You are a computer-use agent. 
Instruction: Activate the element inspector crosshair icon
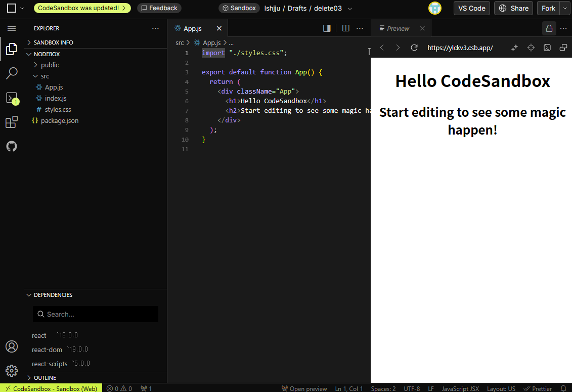[x=531, y=48]
